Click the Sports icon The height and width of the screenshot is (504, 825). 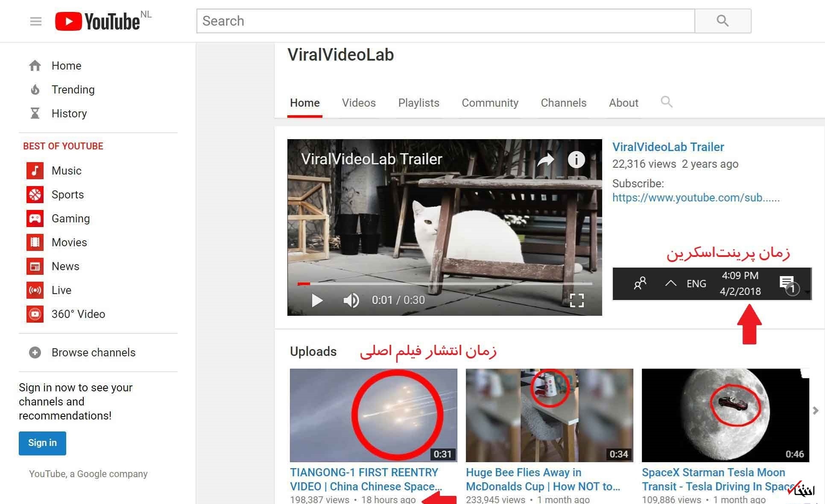coord(35,195)
